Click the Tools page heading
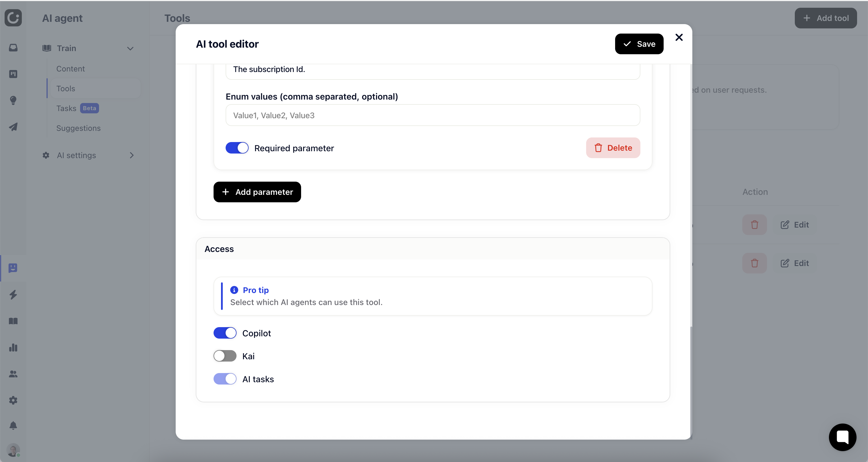This screenshot has height=462, width=868. click(x=177, y=18)
